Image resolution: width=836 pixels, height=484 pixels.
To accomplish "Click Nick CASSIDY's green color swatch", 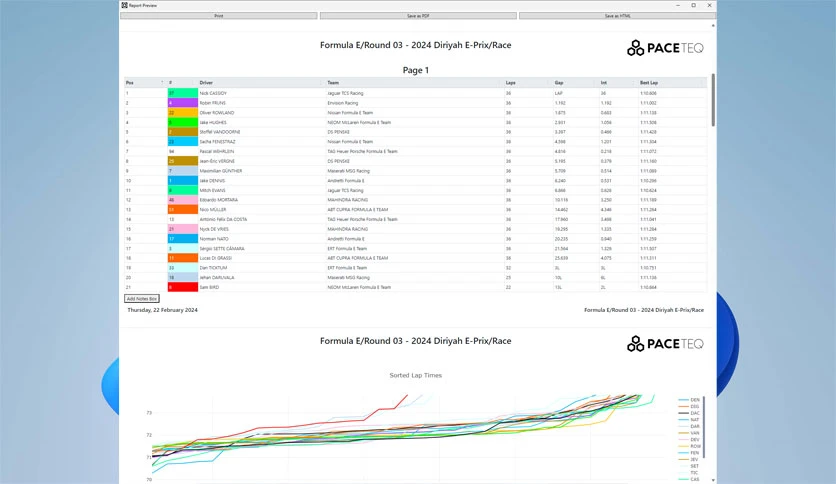I will pyautogui.click(x=182, y=93).
